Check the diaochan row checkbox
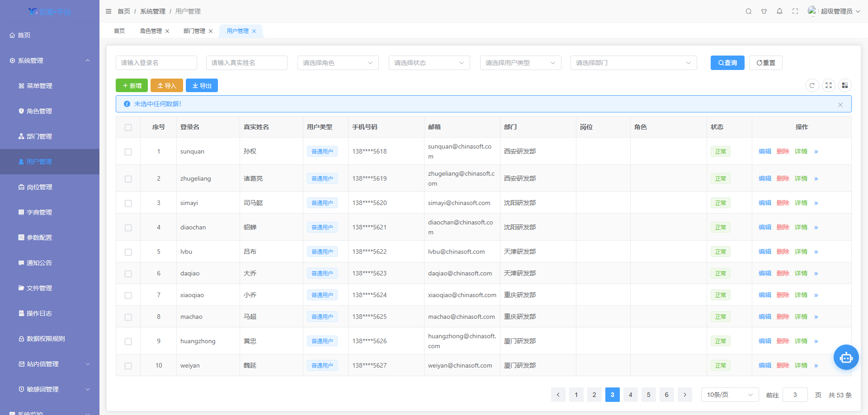Viewport: 868px width, 415px height. 128,228
